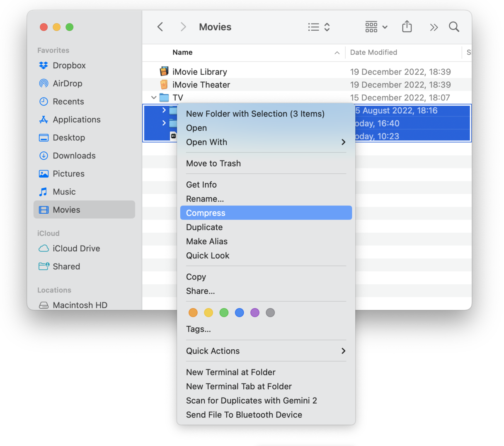Select AirDrop in the sidebar

point(43,83)
